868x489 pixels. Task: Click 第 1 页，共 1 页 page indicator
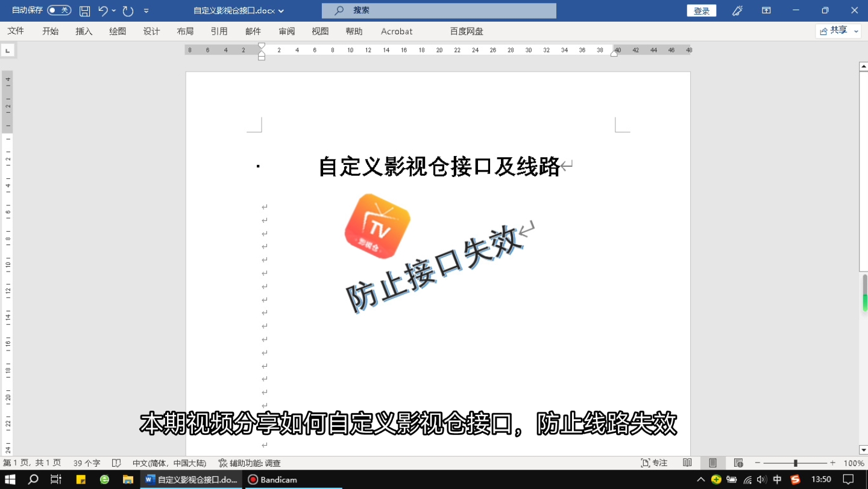pos(32,463)
